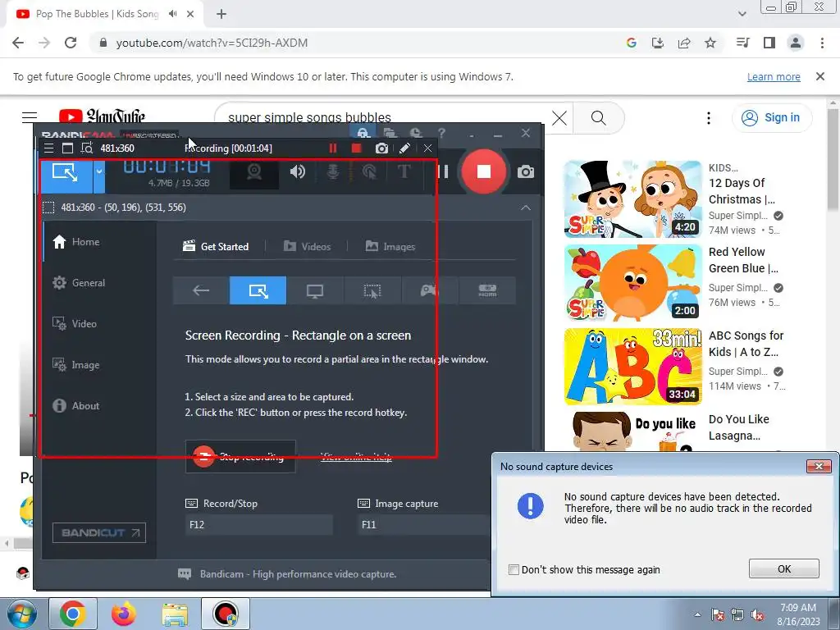Stop recording via small red square in overlay
This screenshot has height=630, width=840.
(356, 148)
